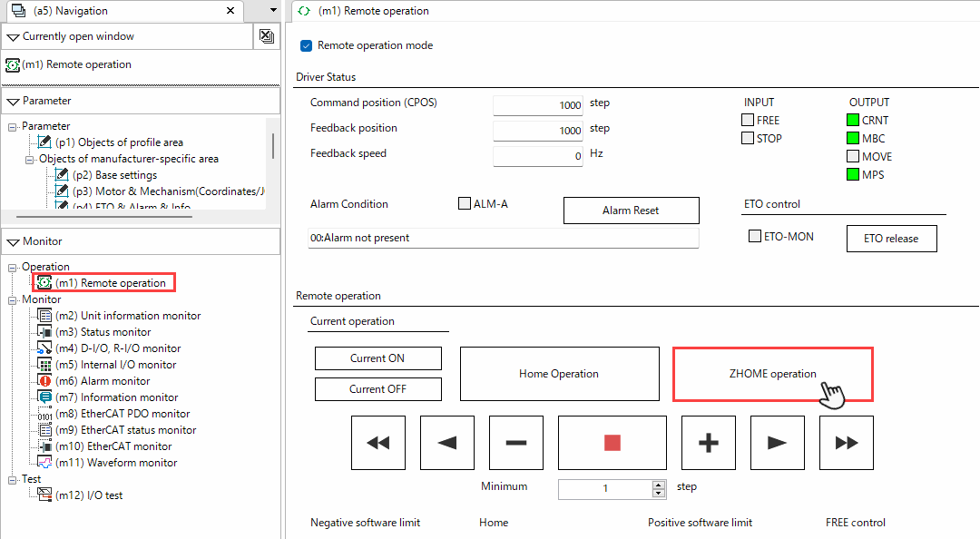Click the (m4) D-I/O, R-I/O monitor icon
980x539 pixels.
pyautogui.click(x=45, y=348)
